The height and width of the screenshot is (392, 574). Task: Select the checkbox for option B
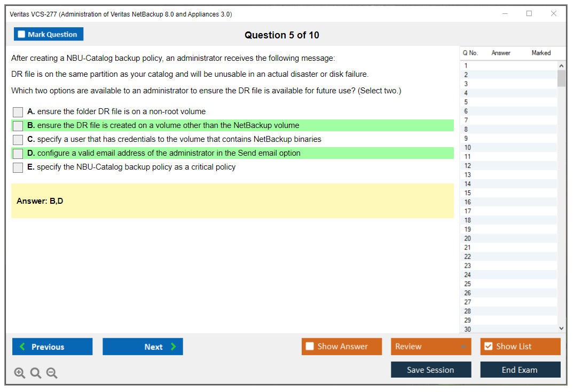(18, 126)
